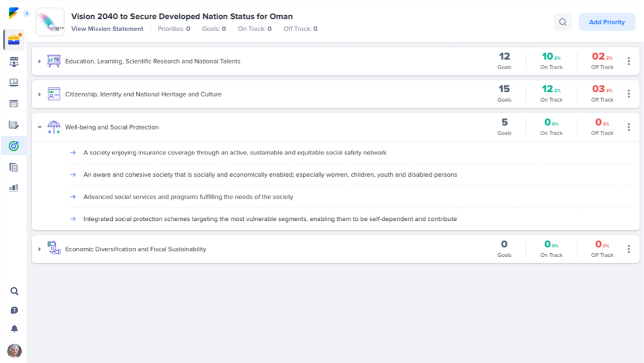
Task: Open the three-dot menu for Economic Diversification
Action: click(629, 249)
